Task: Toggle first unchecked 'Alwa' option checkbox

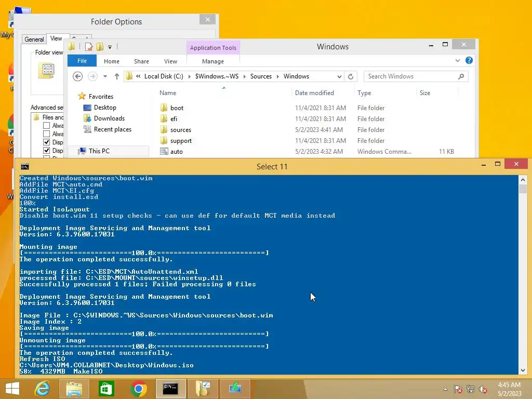Action: (46, 126)
